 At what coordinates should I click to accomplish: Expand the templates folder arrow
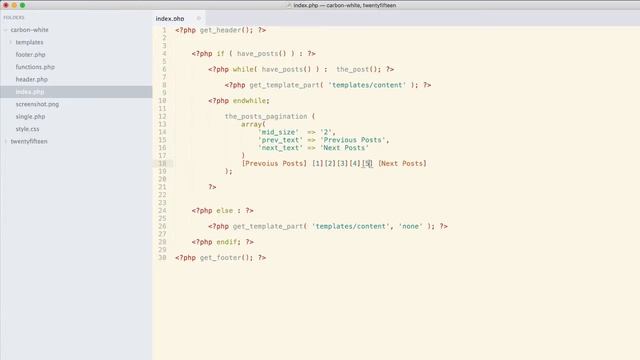11,42
